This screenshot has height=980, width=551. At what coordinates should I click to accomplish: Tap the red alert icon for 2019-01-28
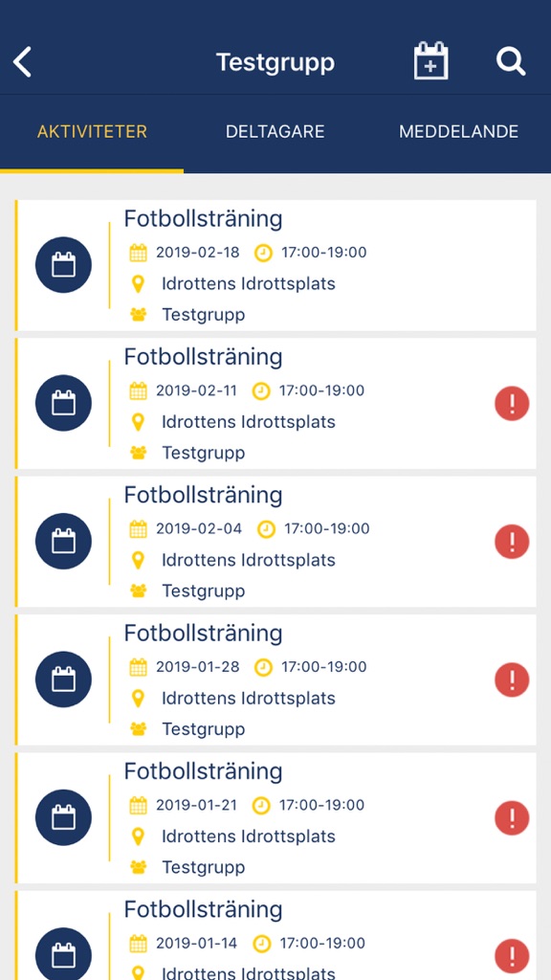pyautogui.click(x=512, y=680)
